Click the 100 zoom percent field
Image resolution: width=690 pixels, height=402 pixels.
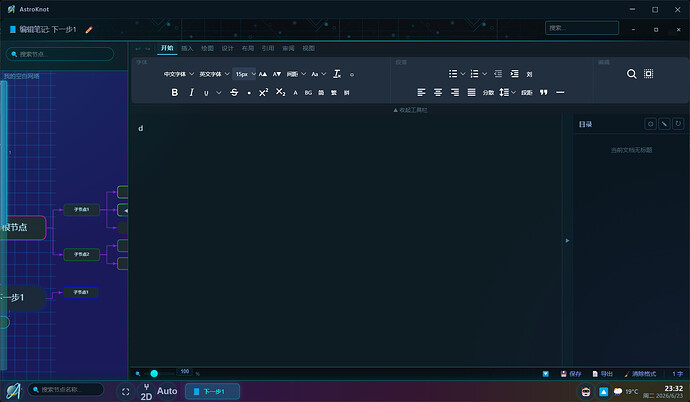(x=185, y=372)
